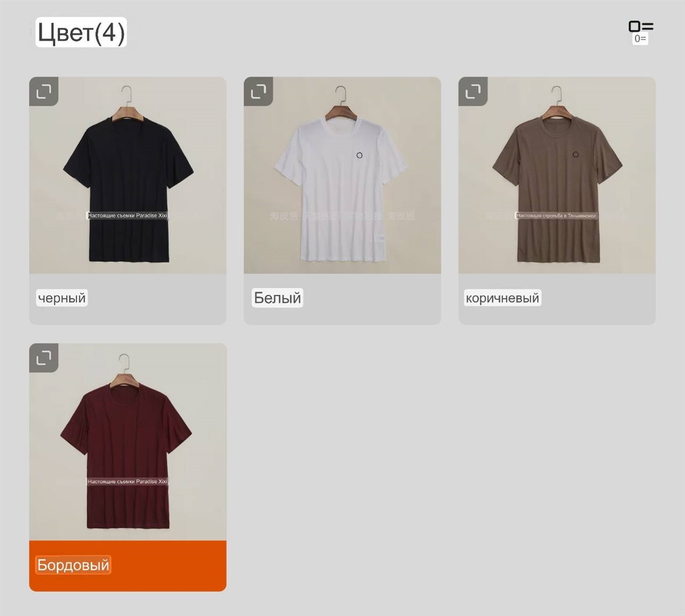Select the черный color option label
Image resolution: width=685 pixels, height=616 pixels.
pyautogui.click(x=62, y=298)
